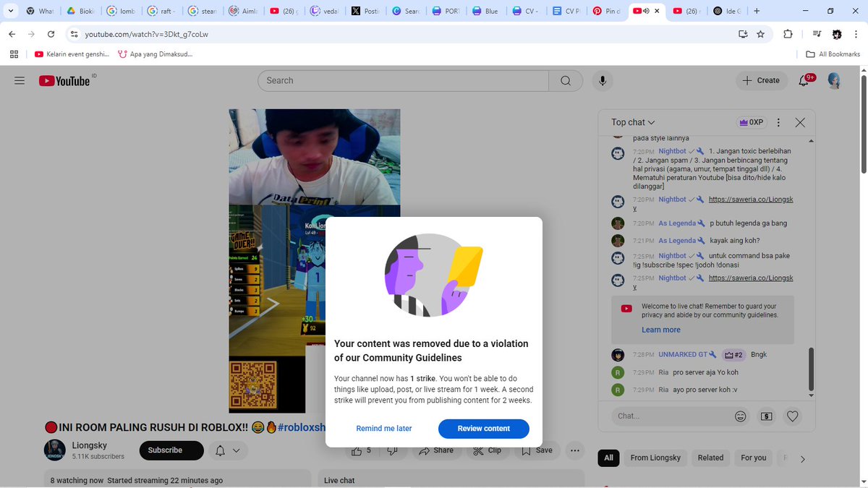
Task: View site information icon in address bar
Action: coord(73,34)
